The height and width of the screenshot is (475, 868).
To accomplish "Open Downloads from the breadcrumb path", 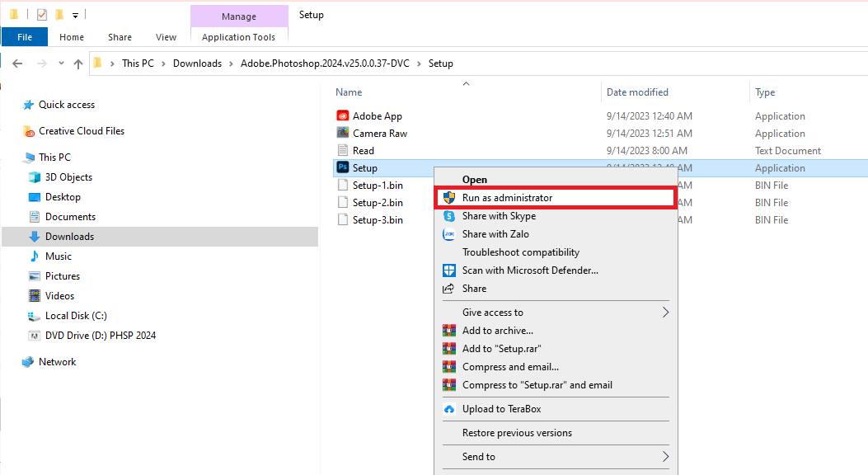I will click(x=197, y=63).
